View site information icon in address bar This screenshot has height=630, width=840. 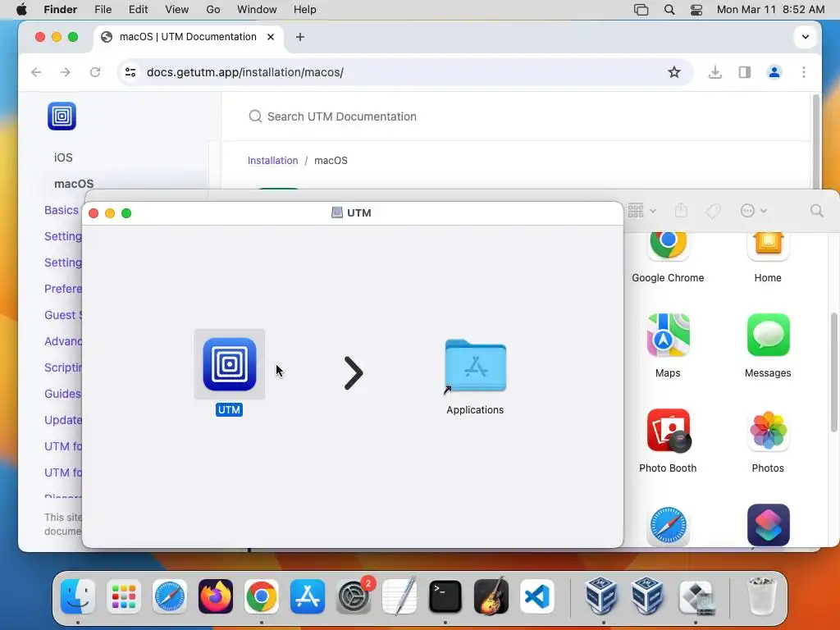tap(130, 72)
